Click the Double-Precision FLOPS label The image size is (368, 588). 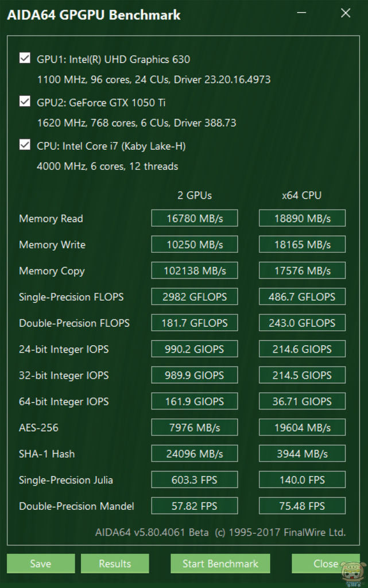(x=74, y=323)
